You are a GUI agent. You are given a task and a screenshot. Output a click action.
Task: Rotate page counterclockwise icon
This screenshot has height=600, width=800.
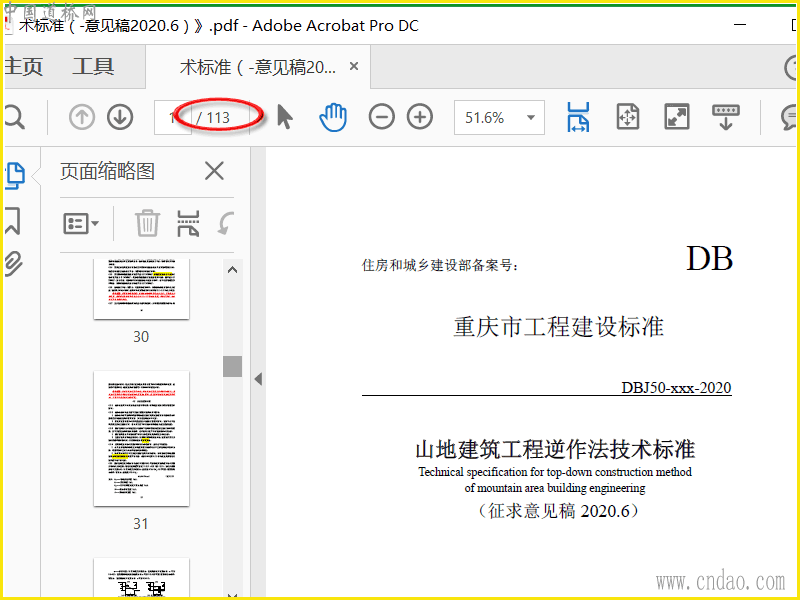tap(226, 223)
